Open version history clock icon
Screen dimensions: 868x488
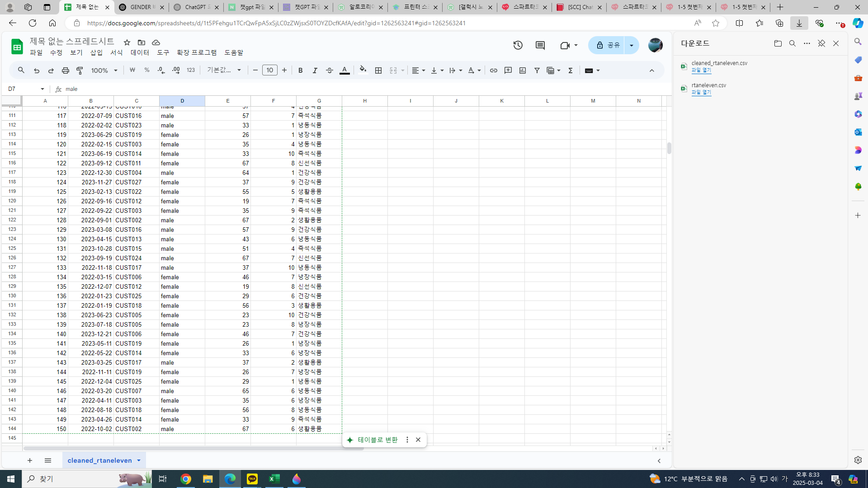518,45
